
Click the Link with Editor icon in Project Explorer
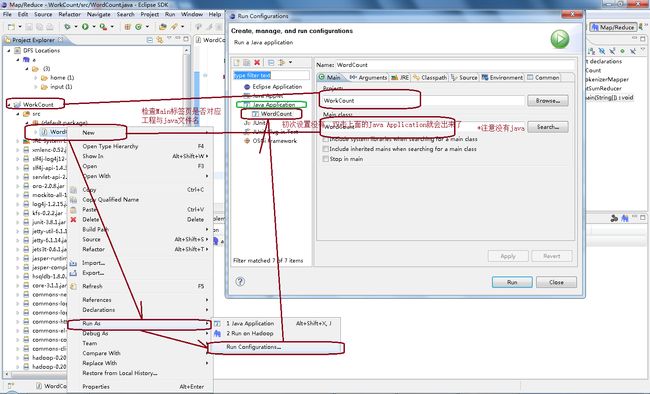(160, 40)
